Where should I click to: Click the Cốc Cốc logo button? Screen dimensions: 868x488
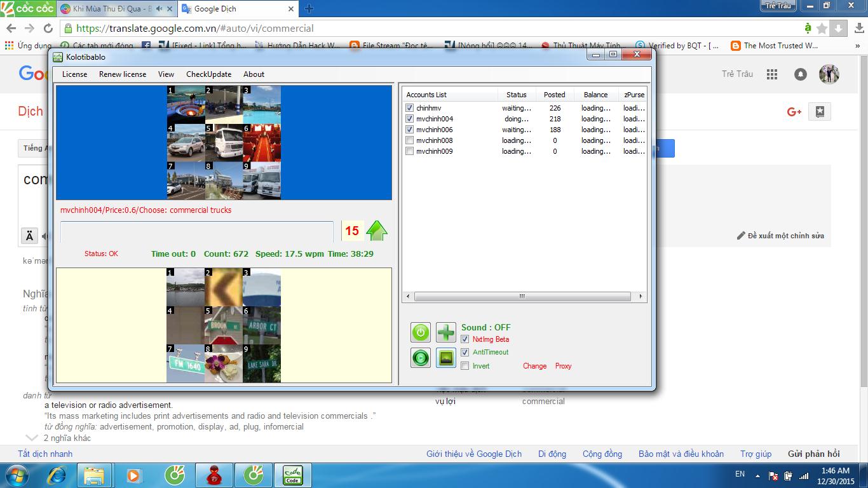(x=28, y=8)
